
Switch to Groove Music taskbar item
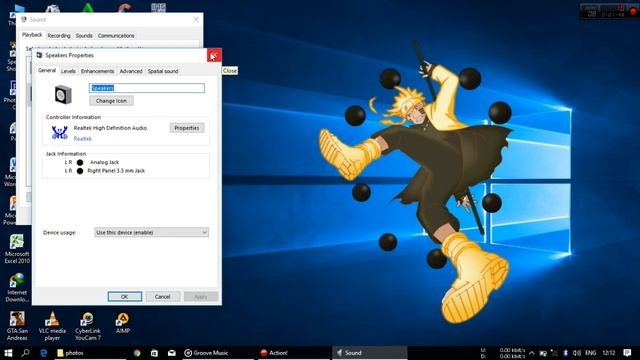(x=218, y=353)
